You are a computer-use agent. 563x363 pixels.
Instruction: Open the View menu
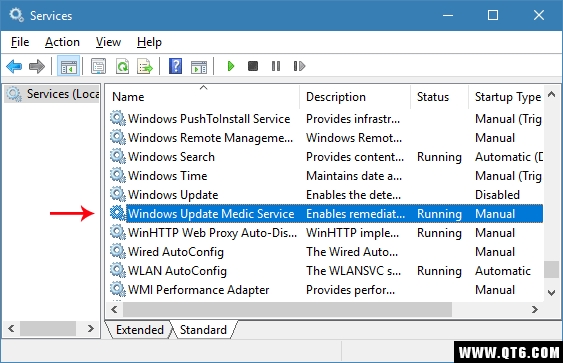pos(108,42)
